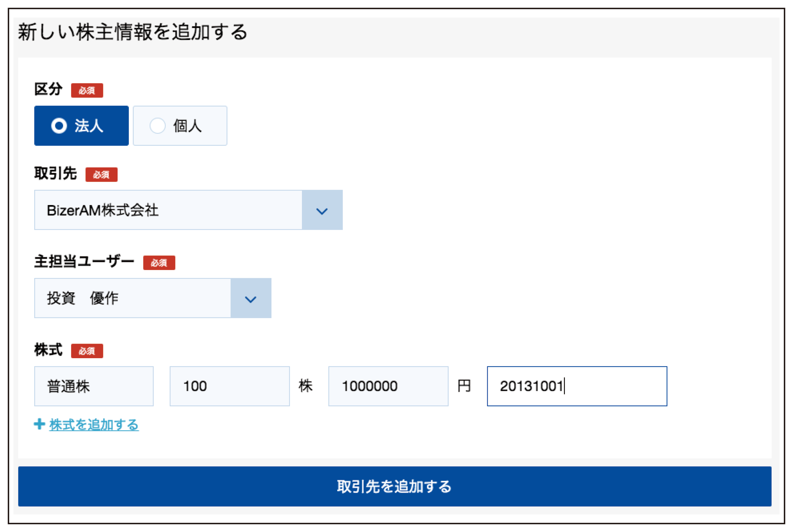Select the 法人 radio option
This screenshot has width=793, height=532.
pos(81,126)
